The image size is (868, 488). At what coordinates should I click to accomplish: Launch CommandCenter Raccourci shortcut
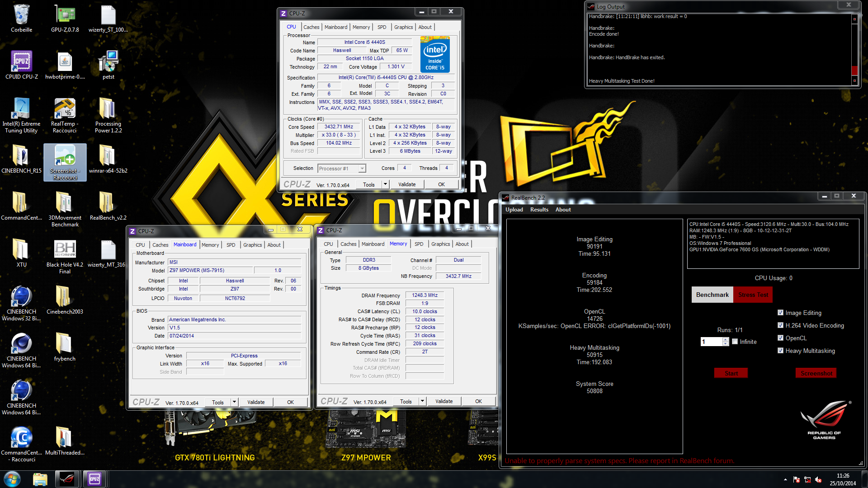(21, 444)
